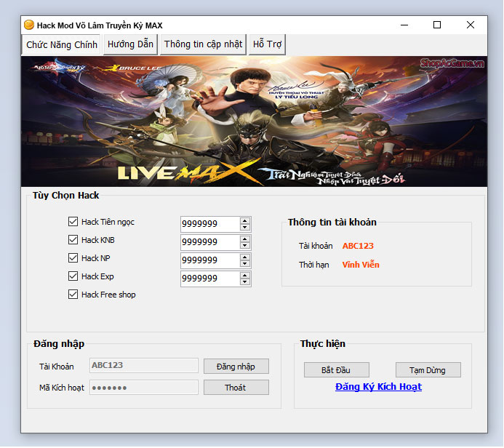The height and width of the screenshot is (448, 504).
Task: Click the Mã Kích hoạt password field
Action: coord(144,388)
